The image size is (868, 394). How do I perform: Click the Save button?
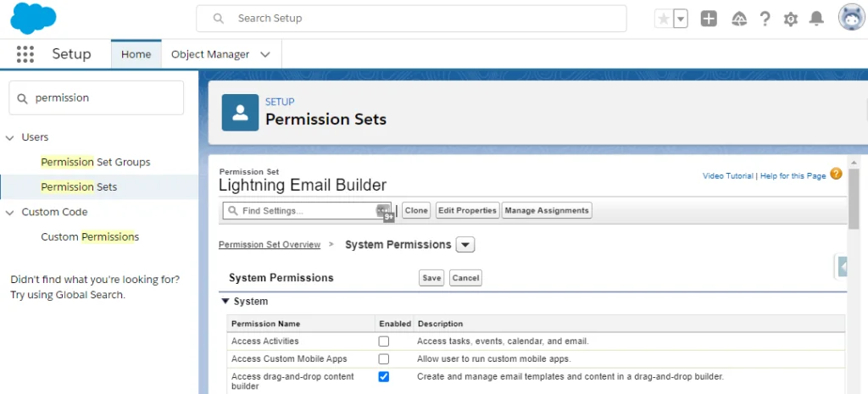click(x=431, y=278)
